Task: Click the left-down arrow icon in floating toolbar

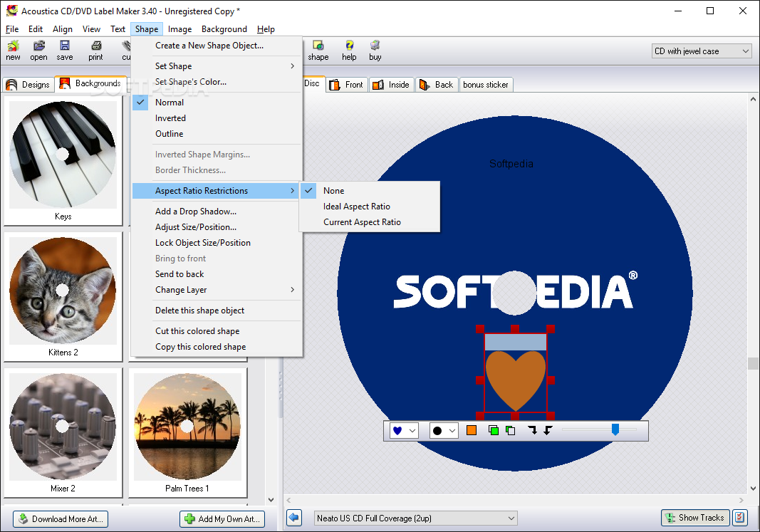Action: tap(548, 430)
